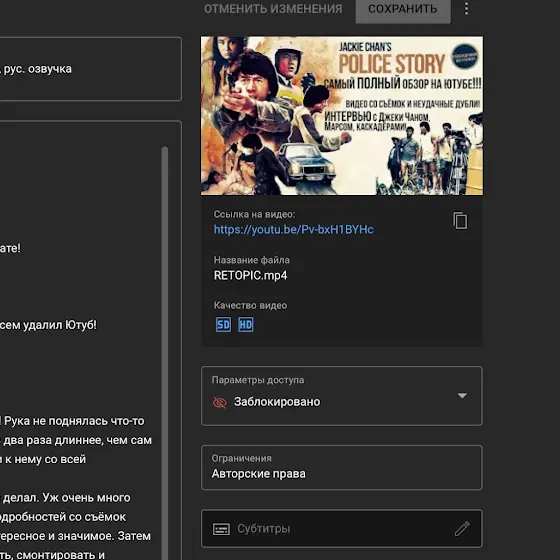This screenshot has height=560, width=560.
Task: Click Отменить изменения button
Action: (x=273, y=9)
